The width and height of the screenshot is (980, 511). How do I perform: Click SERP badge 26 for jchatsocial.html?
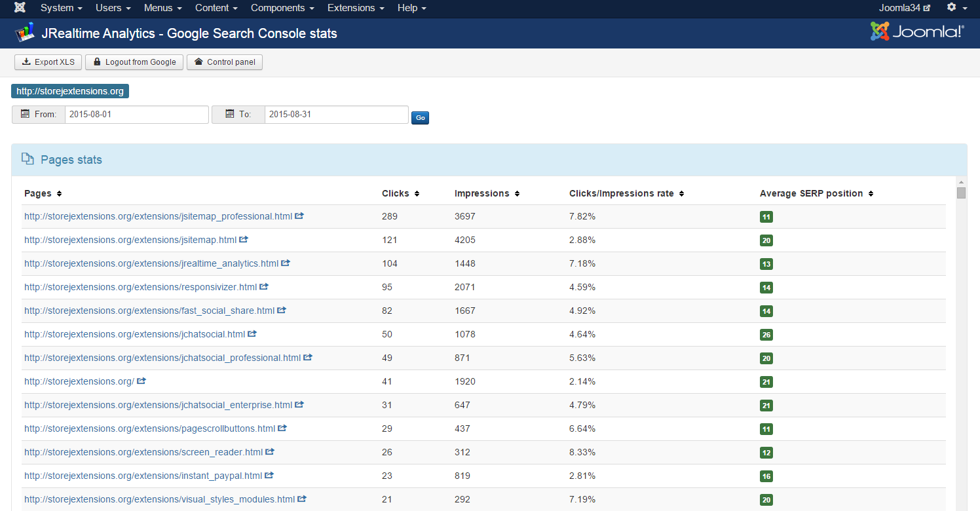[x=766, y=335]
